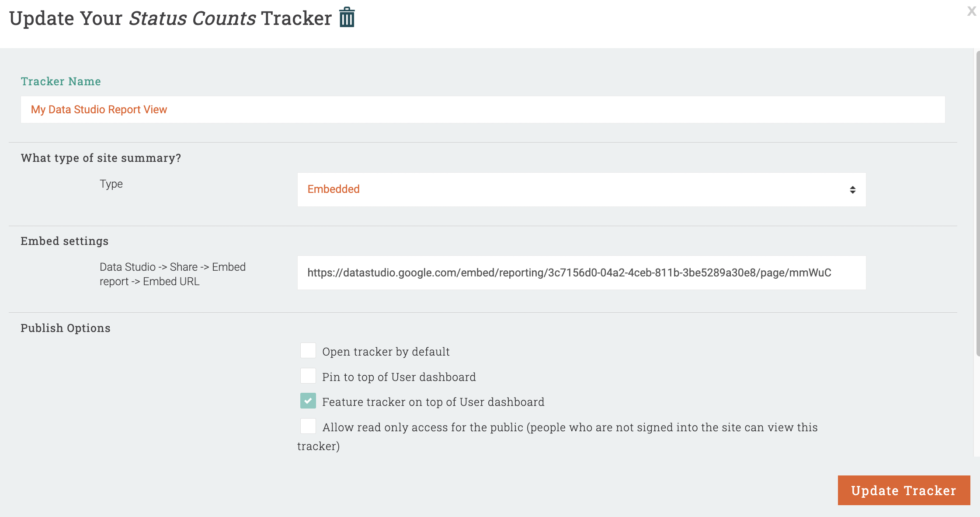This screenshot has height=517, width=980.
Task: Click 'Pin to top of User dashboard' text
Action: 399,377
